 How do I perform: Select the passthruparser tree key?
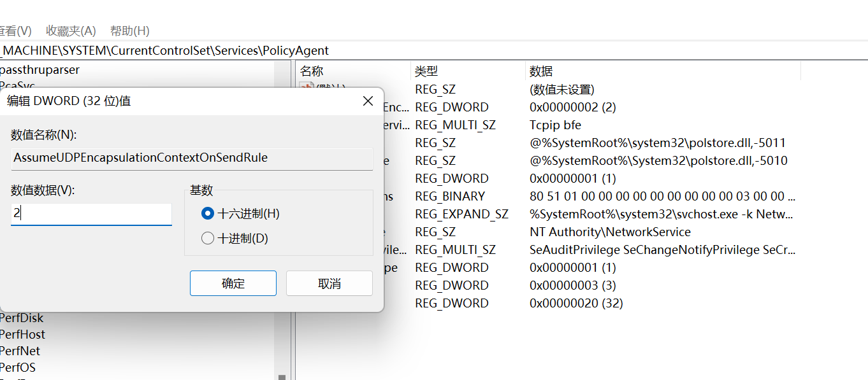[40, 69]
